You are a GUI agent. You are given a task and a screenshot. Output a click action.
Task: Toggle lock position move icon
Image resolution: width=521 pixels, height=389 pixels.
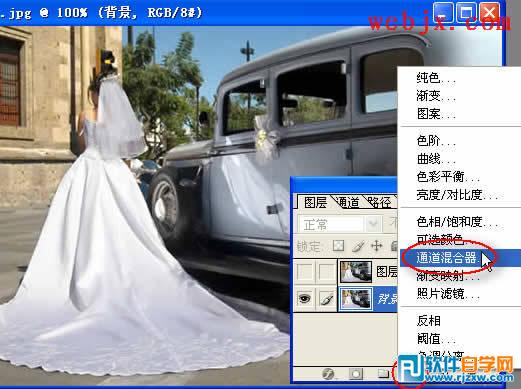(x=377, y=246)
